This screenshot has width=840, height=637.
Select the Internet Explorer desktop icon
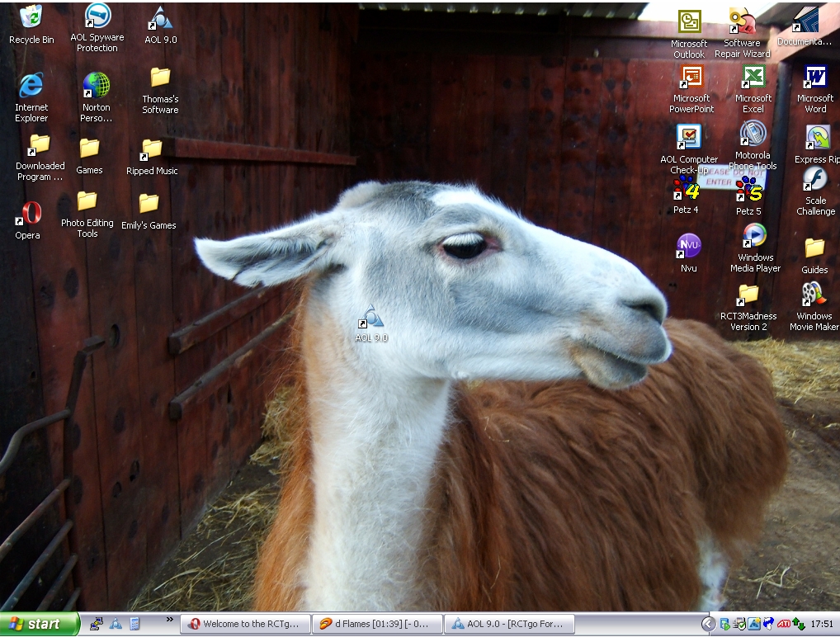(x=31, y=86)
